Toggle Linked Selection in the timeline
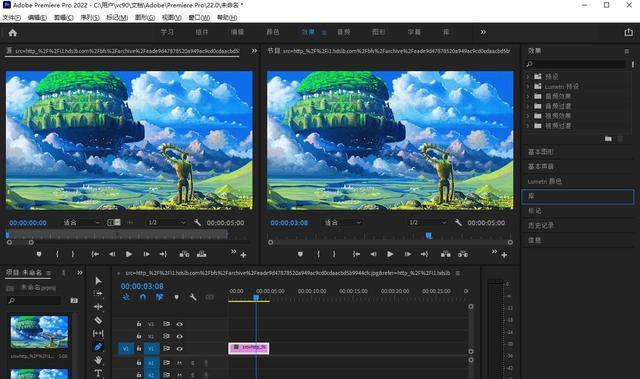This screenshot has width=640, height=379. (159, 297)
